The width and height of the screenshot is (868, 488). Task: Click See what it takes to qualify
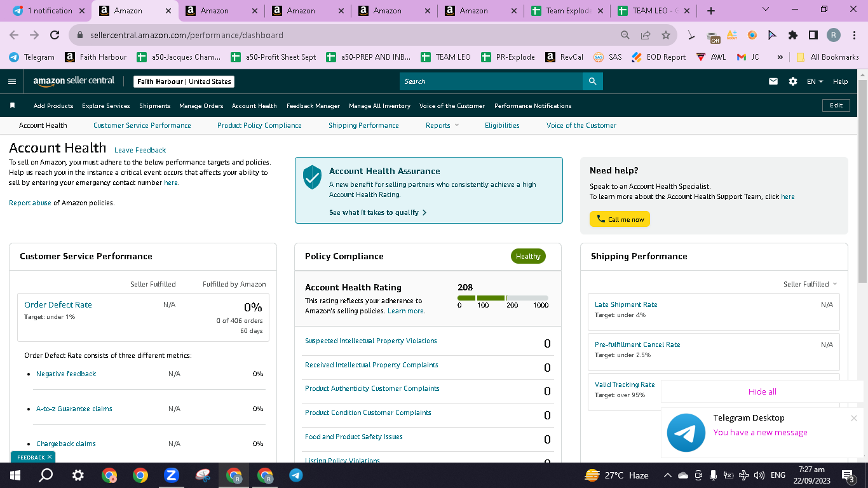click(x=378, y=212)
